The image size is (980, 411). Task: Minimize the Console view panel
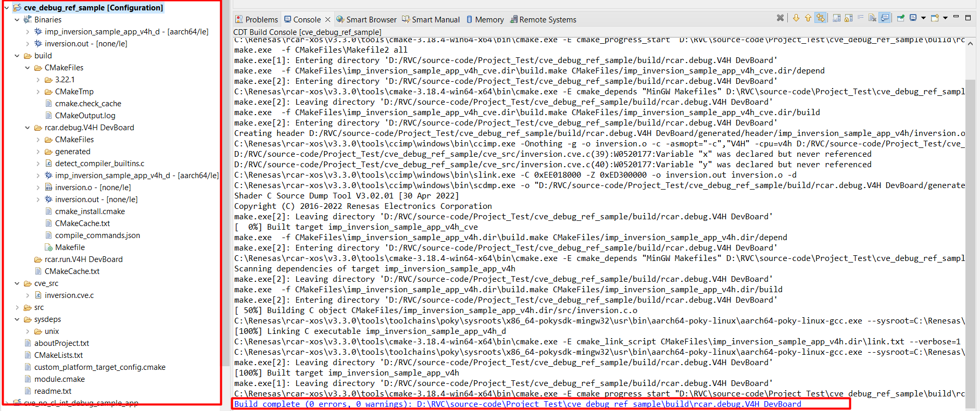pos(956,17)
